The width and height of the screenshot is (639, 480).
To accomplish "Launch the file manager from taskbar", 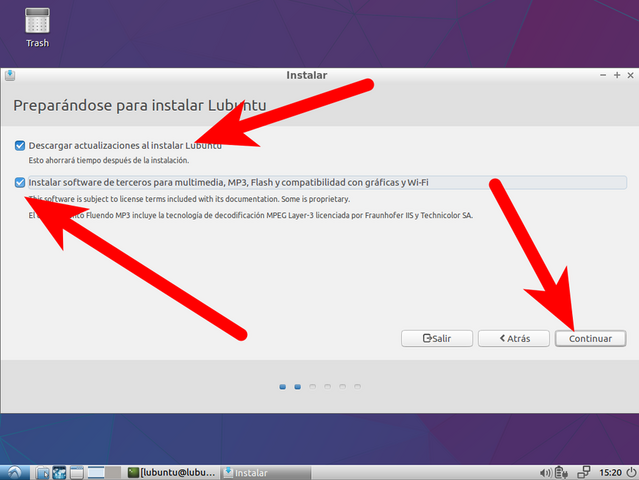I will 42,473.
